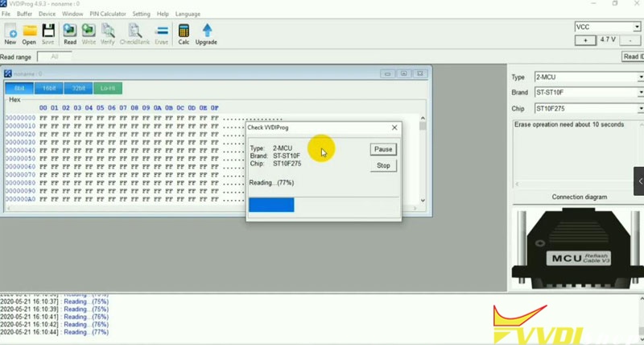Viewport: 644px width, 345px height.
Task: Close the noname hex child window
Action: pos(419,73)
